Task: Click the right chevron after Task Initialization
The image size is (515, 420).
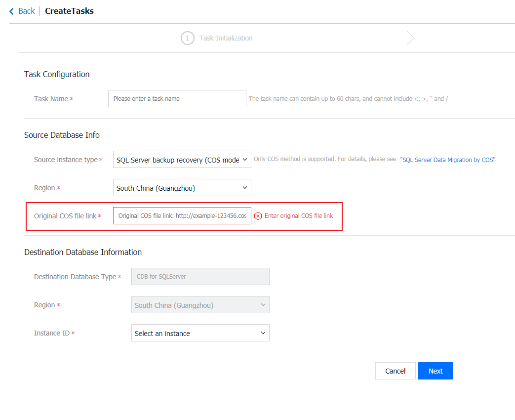Action: [x=410, y=38]
